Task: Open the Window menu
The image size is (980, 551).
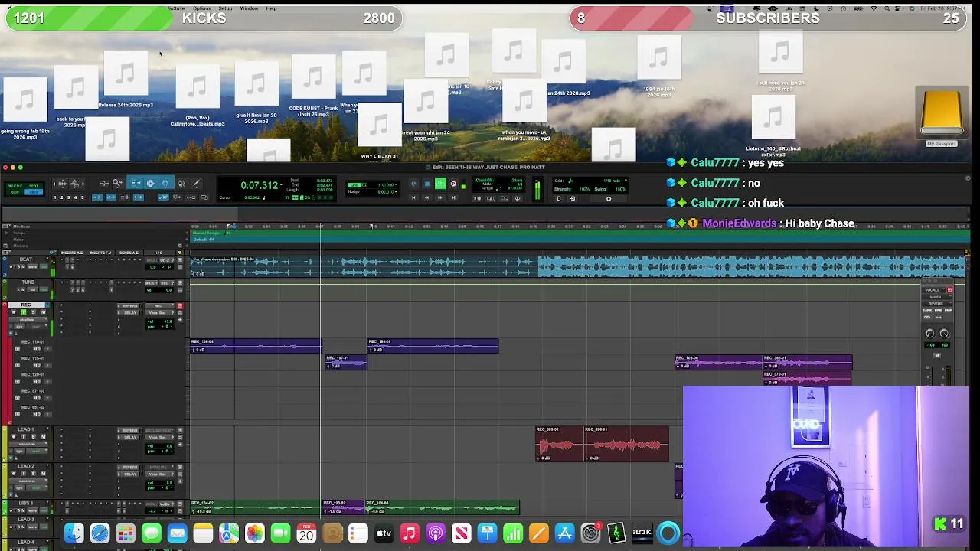Action: (x=249, y=8)
